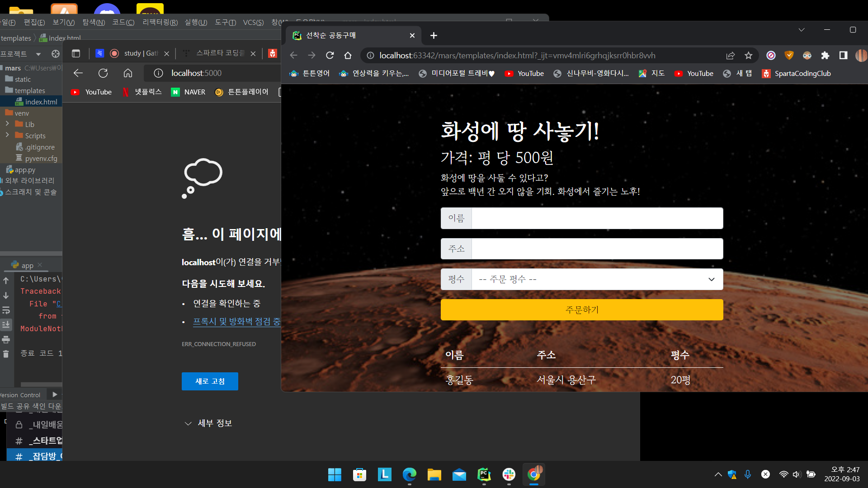
Task: Click the Chrome home button
Action: [348, 55]
